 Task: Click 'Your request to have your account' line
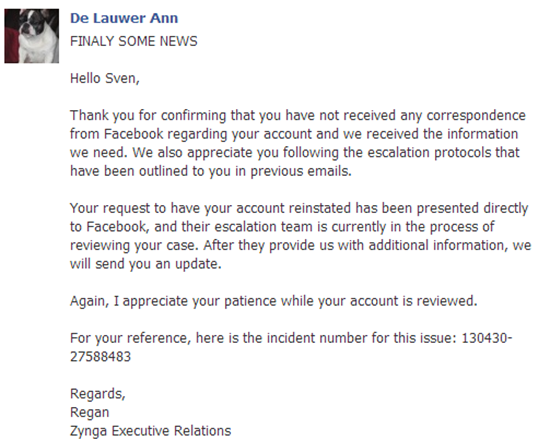pos(177,208)
